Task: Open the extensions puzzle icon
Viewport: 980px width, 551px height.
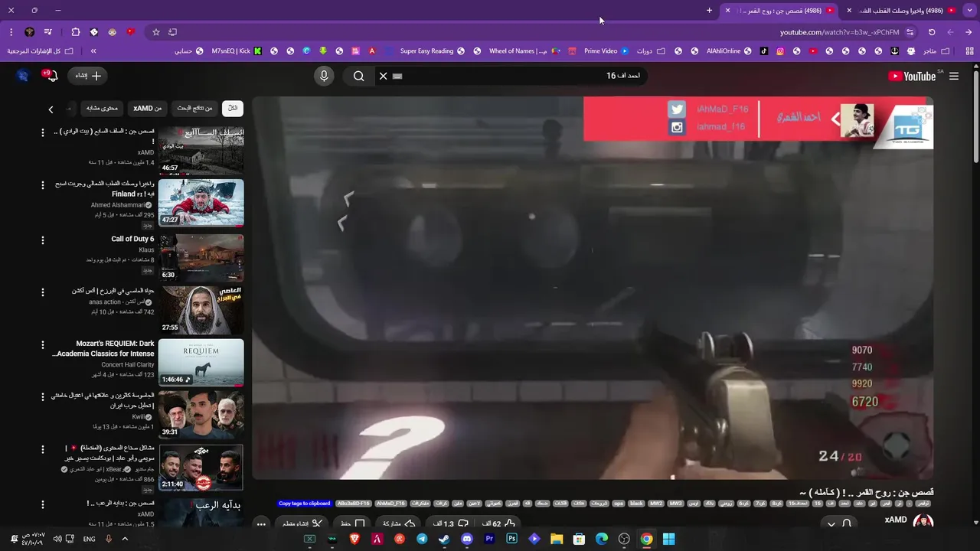Action: coord(75,32)
